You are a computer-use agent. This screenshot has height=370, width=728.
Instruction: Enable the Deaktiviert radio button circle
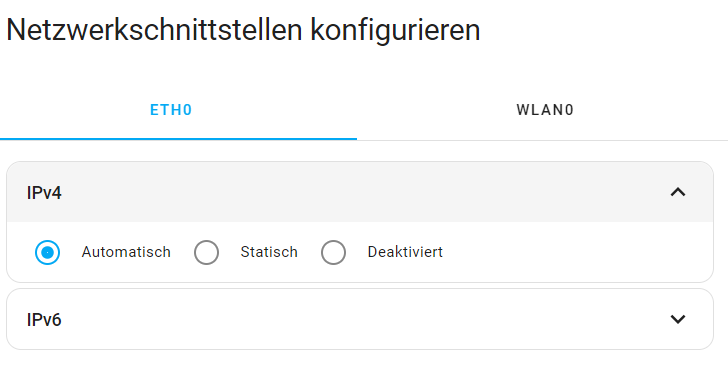tap(333, 253)
